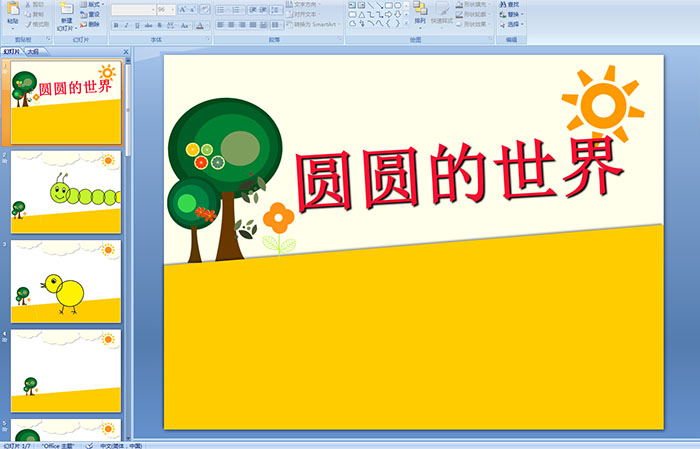Click Convert to SmartArt

pos(313,24)
